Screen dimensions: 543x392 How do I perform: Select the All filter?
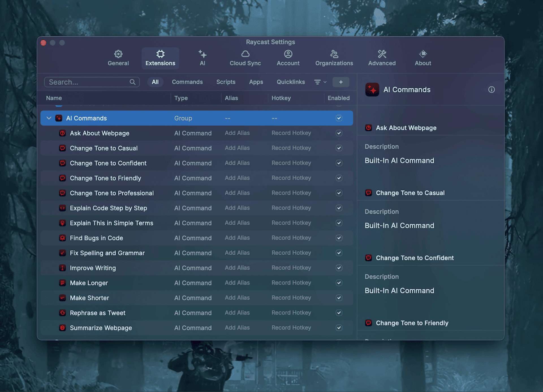155,82
